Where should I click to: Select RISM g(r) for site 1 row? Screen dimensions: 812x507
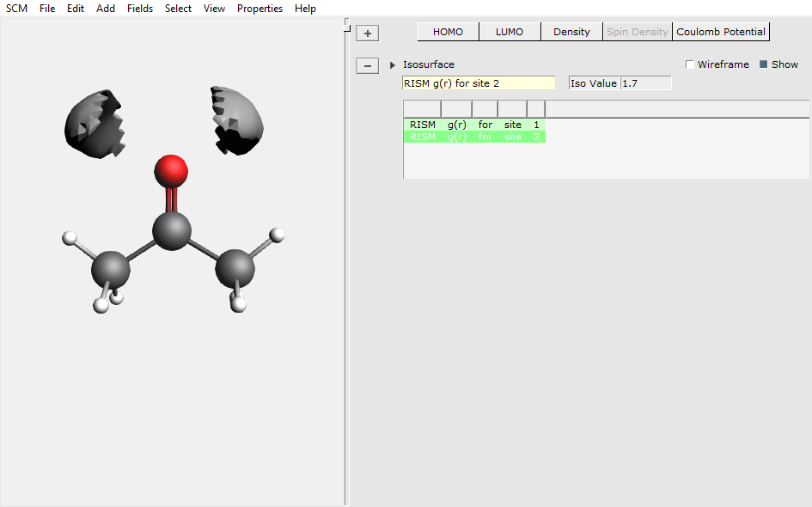coord(474,125)
